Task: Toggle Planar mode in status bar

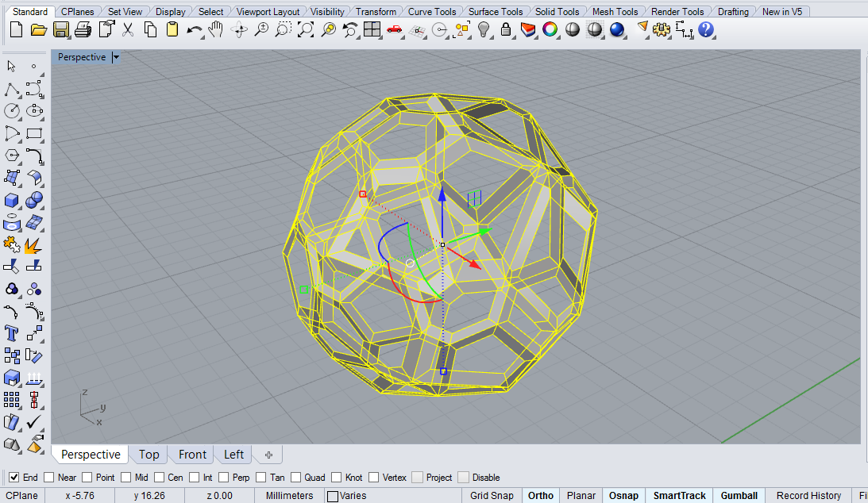Action: 581,495
